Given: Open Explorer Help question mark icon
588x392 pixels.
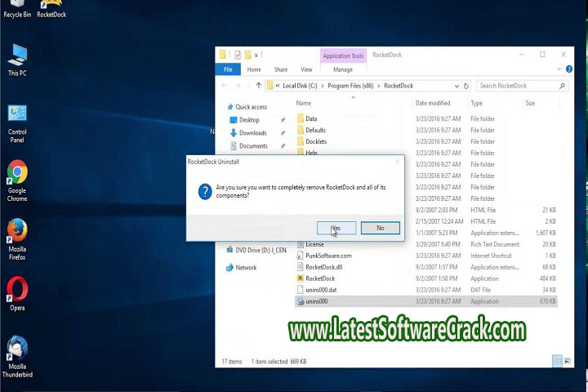Looking at the screenshot, I should 569,69.
